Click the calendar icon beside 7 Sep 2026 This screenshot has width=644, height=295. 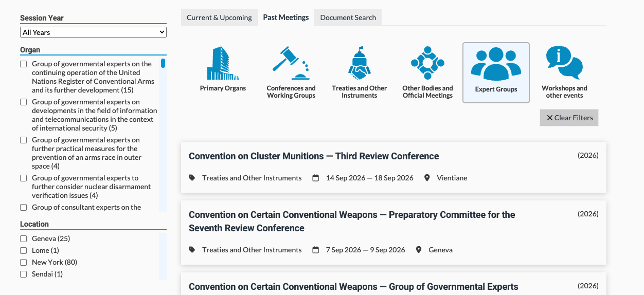point(316,250)
